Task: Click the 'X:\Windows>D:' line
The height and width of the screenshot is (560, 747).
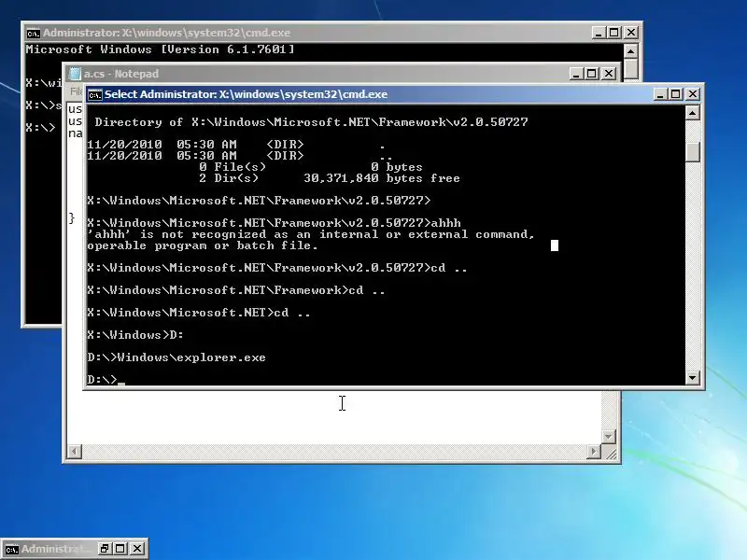Action: point(135,335)
